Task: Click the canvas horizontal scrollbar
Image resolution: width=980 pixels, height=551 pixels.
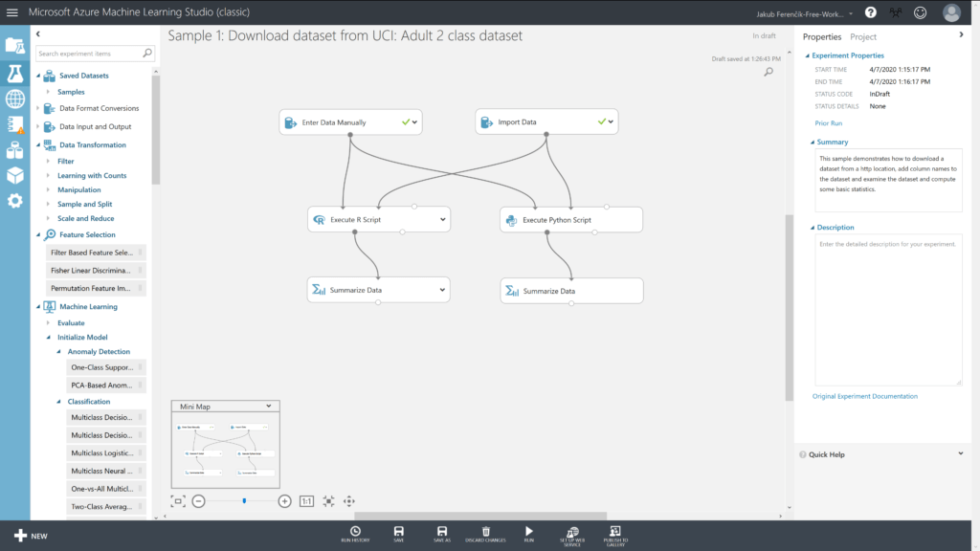Action: pyautogui.click(x=480, y=516)
